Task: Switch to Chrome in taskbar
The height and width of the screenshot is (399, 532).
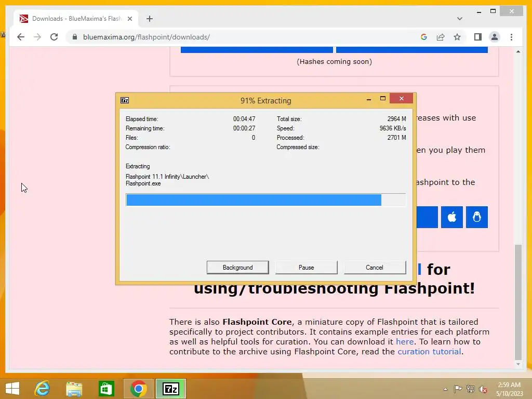Action: pyautogui.click(x=138, y=389)
